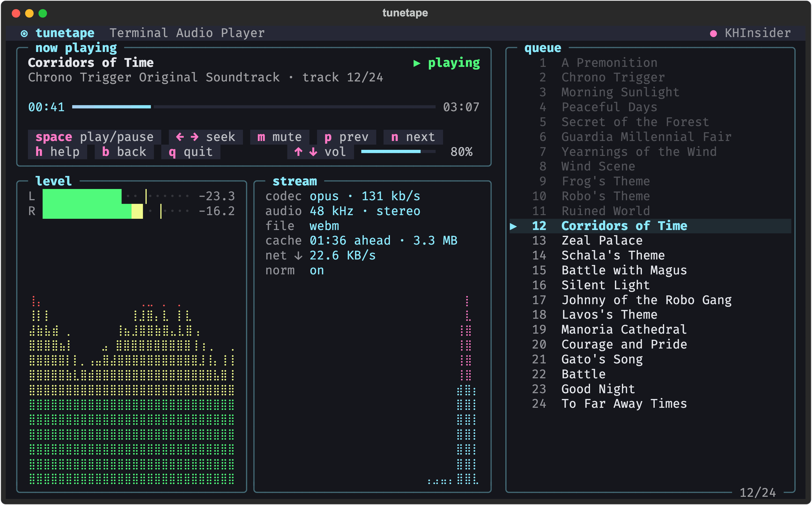Go back with the b back hint
Screen dimensions: 812x505
pos(124,152)
